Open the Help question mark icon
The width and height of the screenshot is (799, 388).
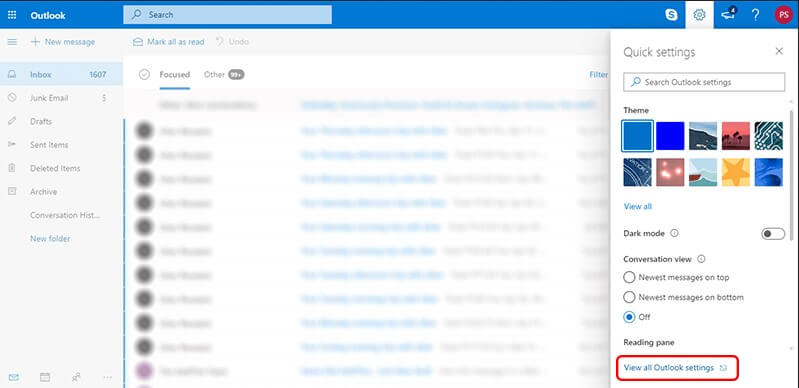click(756, 15)
